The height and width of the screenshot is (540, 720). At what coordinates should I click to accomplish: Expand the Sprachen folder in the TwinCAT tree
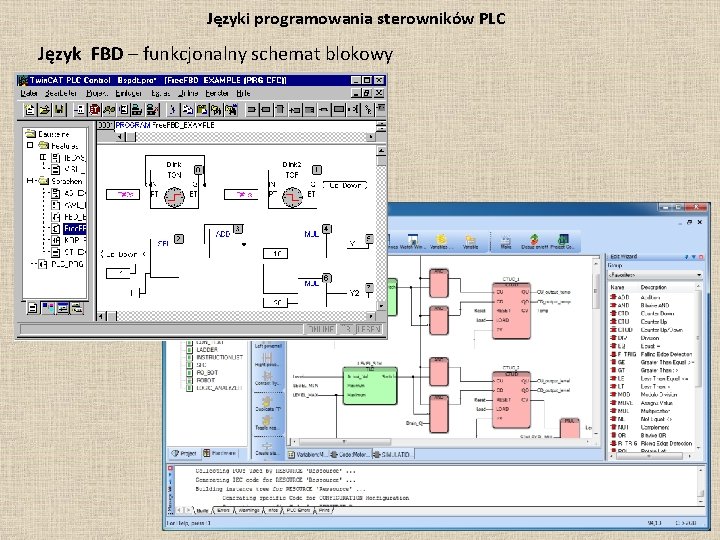[x=30, y=181]
